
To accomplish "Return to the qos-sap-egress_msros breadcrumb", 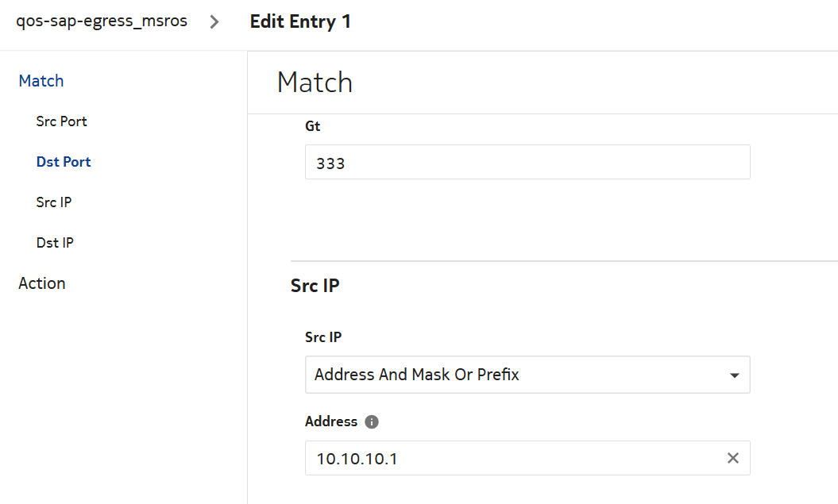I will 102,21.
